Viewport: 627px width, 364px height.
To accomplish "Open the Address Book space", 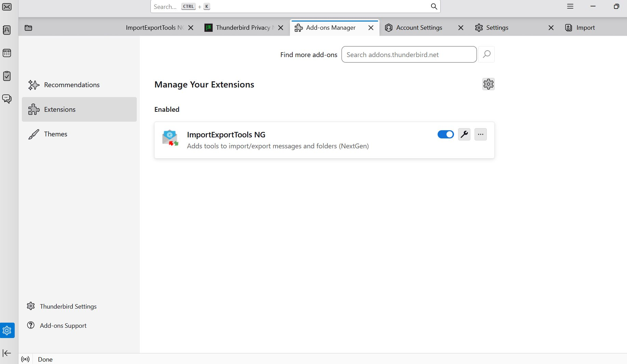I will (7, 30).
